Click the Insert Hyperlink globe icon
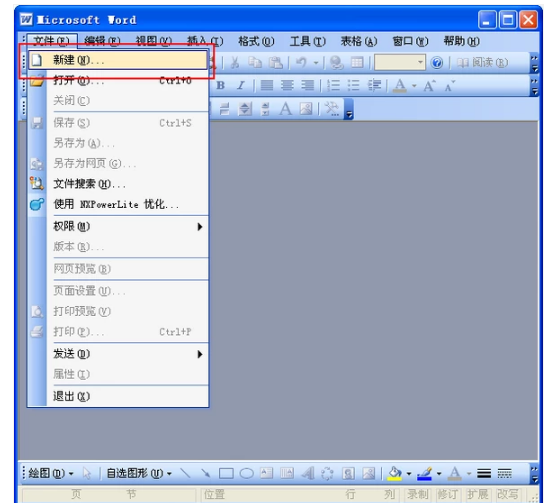Viewport: 547px width, 503px height. pyautogui.click(x=337, y=62)
